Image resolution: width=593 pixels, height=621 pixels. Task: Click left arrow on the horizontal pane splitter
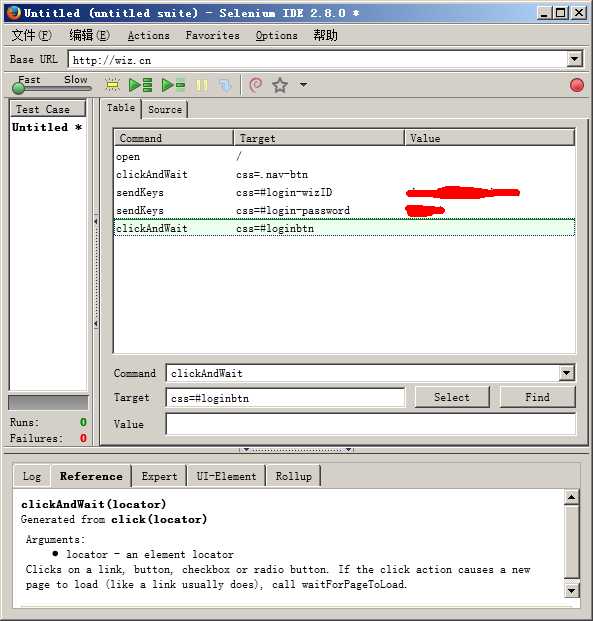tap(246, 450)
